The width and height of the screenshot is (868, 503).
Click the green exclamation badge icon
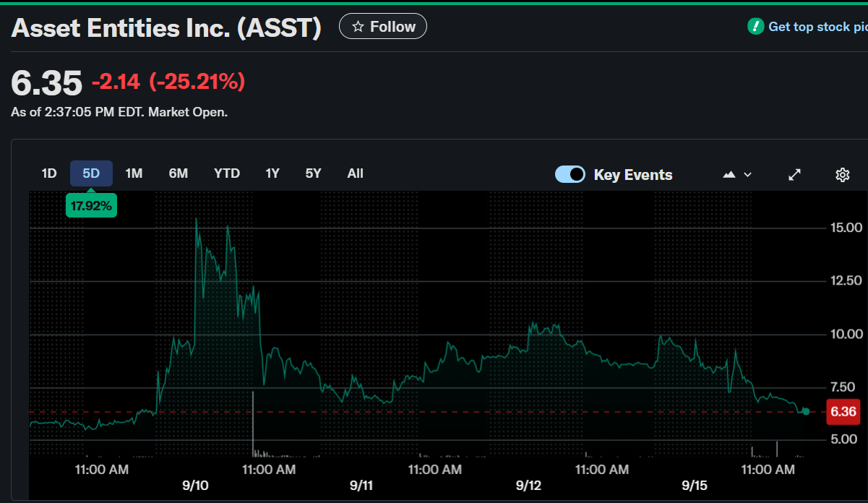coord(755,27)
